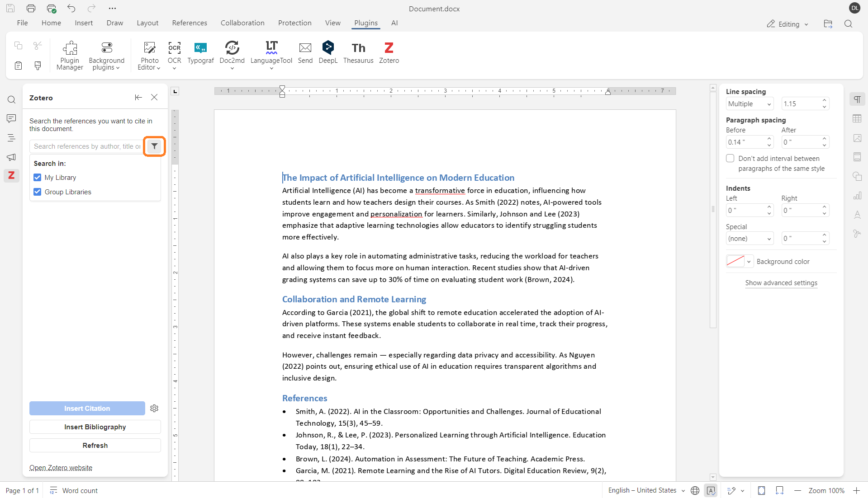Select the Zotero icon in left sidebar
Viewport: 868px width, 498px height.
click(x=11, y=176)
